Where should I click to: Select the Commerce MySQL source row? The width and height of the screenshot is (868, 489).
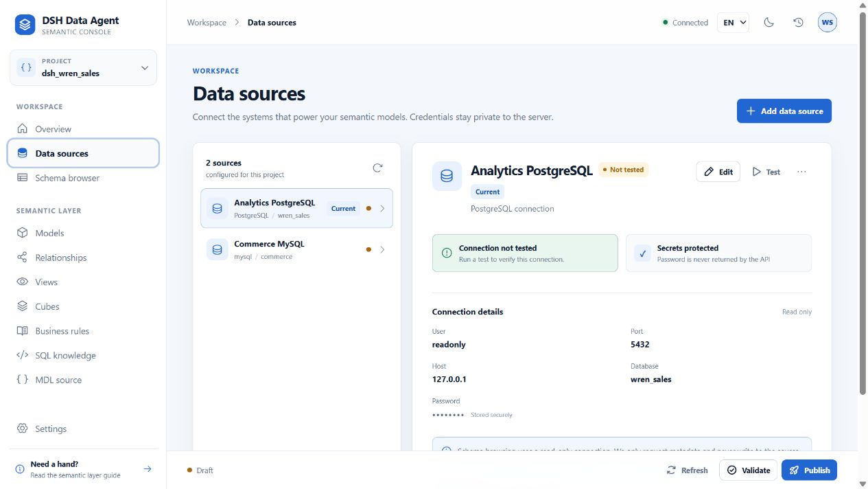pos(296,249)
